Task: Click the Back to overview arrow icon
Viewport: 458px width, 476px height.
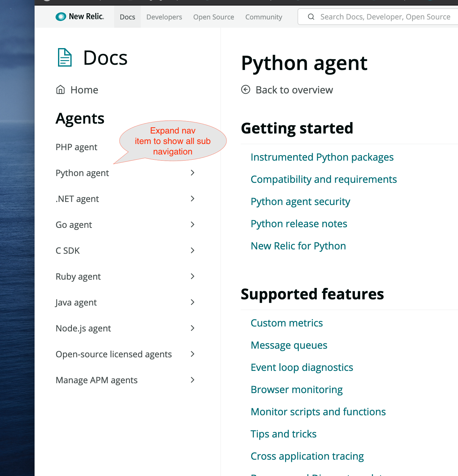Action: pyautogui.click(x=246, y=90)
